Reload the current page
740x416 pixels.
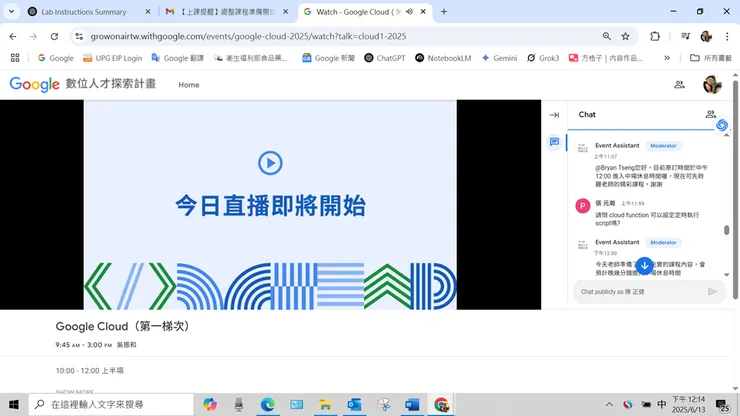point(54,36)
